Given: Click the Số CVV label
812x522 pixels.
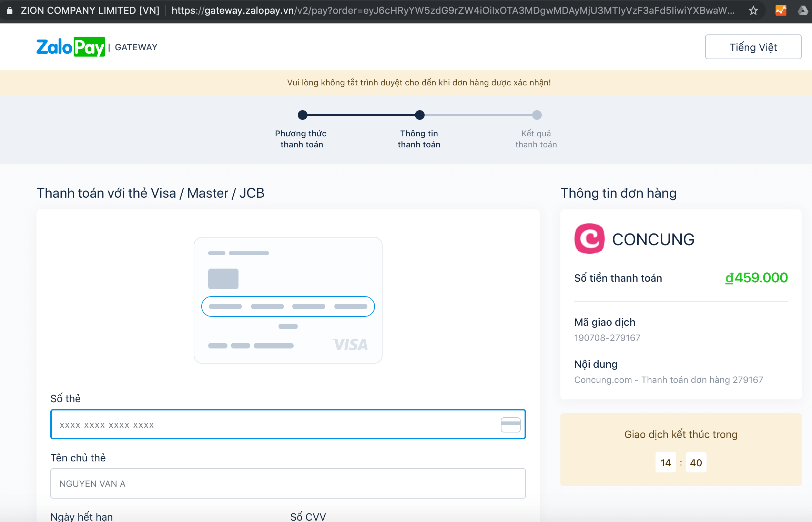Looking at the screenshot, I should 308,517.
